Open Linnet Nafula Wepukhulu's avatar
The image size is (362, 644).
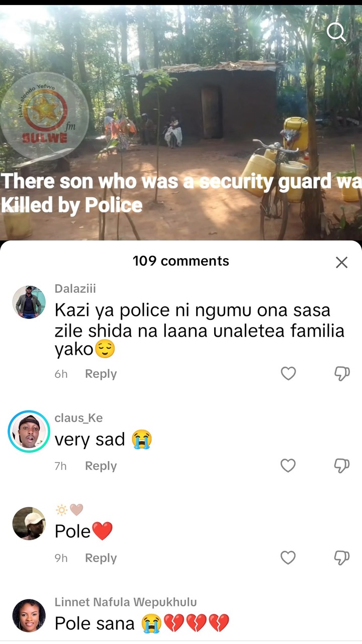tap(29, 615)
